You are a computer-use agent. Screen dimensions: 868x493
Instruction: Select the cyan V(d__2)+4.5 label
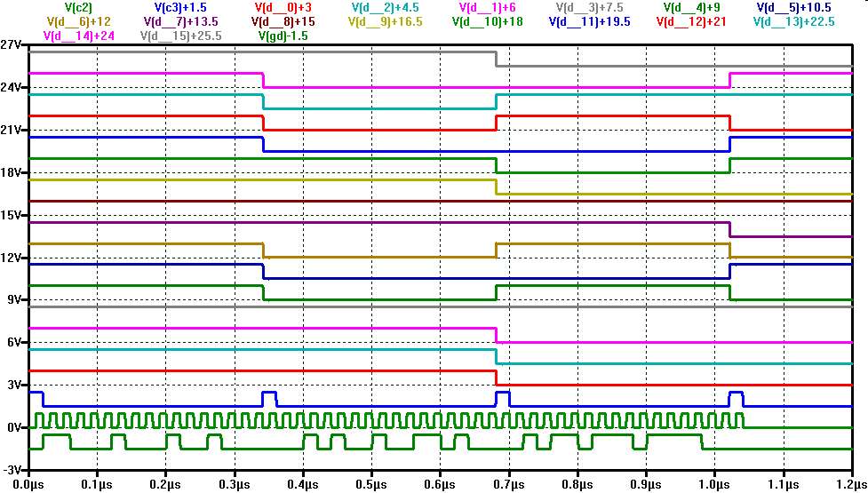coord(382,7)
